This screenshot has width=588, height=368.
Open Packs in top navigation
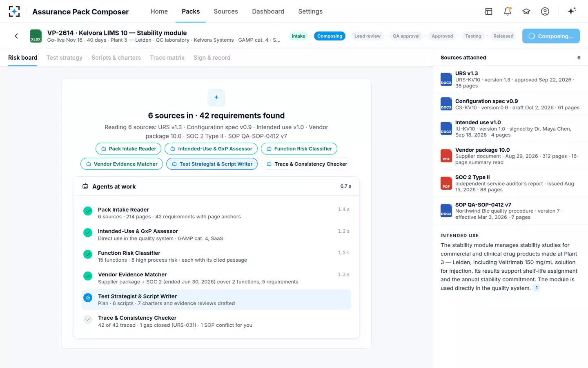coord(191,11)
